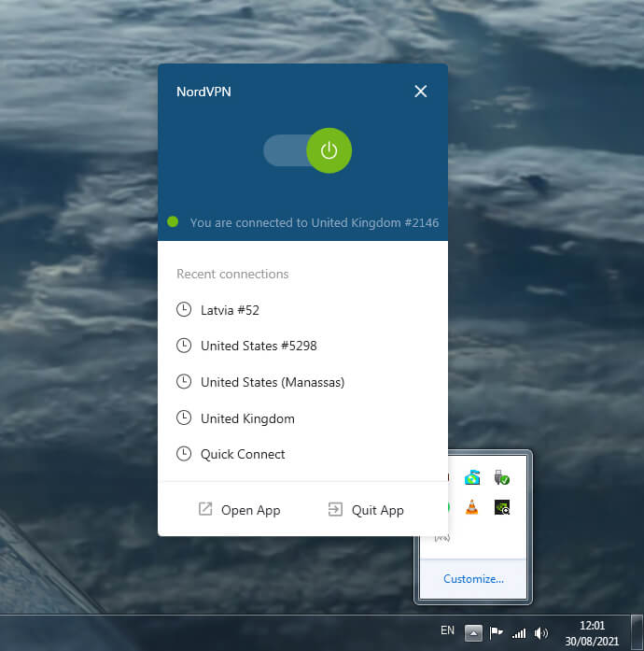Click the green connection status dot

173,221
